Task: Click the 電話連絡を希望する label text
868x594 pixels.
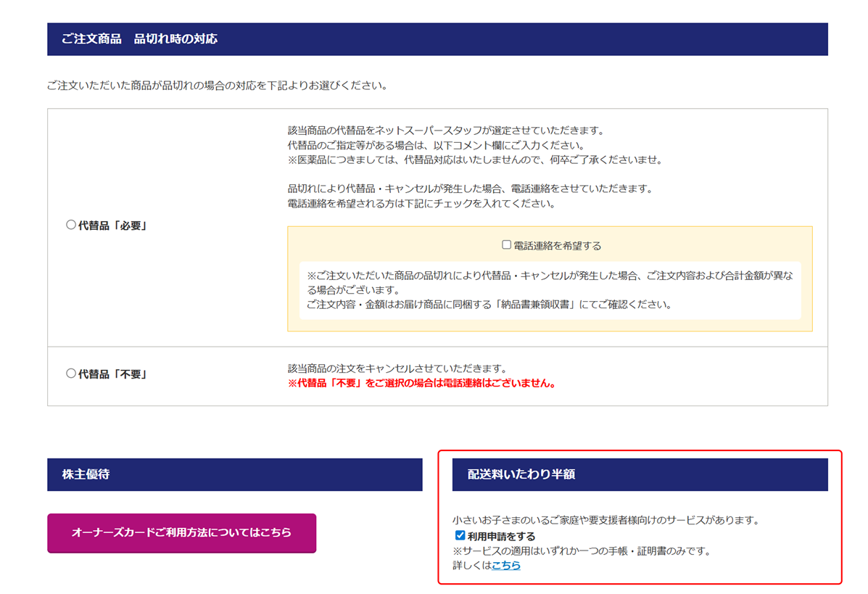Action: pyautogui.click(x=558, y=246)
